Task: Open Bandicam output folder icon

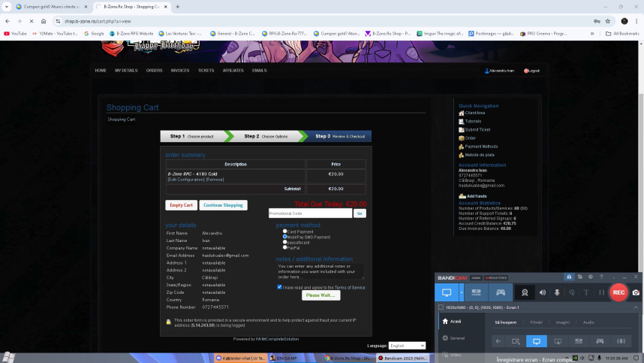Action: [x=581, y=277]
